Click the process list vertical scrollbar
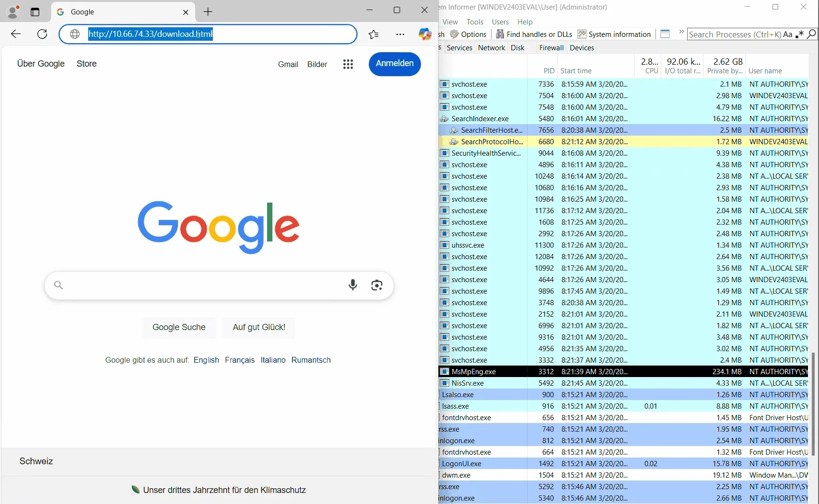This screenshot has width=819, height=504. pyautogui.click(x=813, y=403)
